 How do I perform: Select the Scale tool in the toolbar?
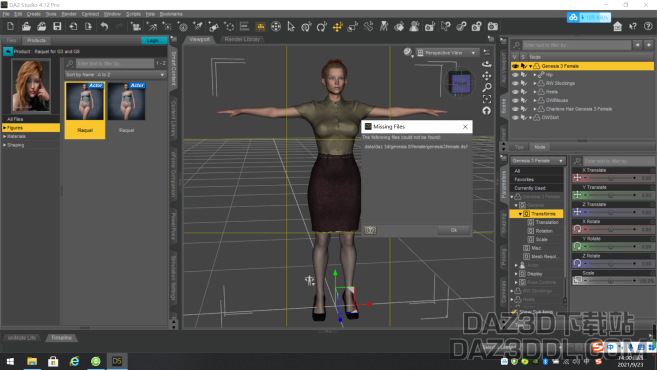click(x=353, y=27)
